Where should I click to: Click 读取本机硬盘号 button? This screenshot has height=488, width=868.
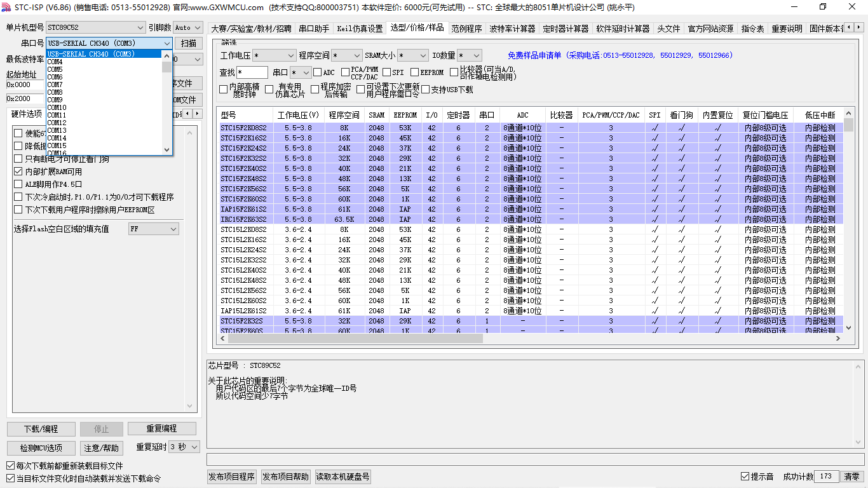342,477
